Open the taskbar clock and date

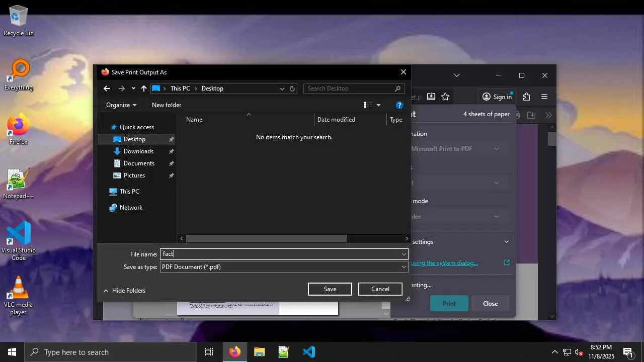pos(601,352)
